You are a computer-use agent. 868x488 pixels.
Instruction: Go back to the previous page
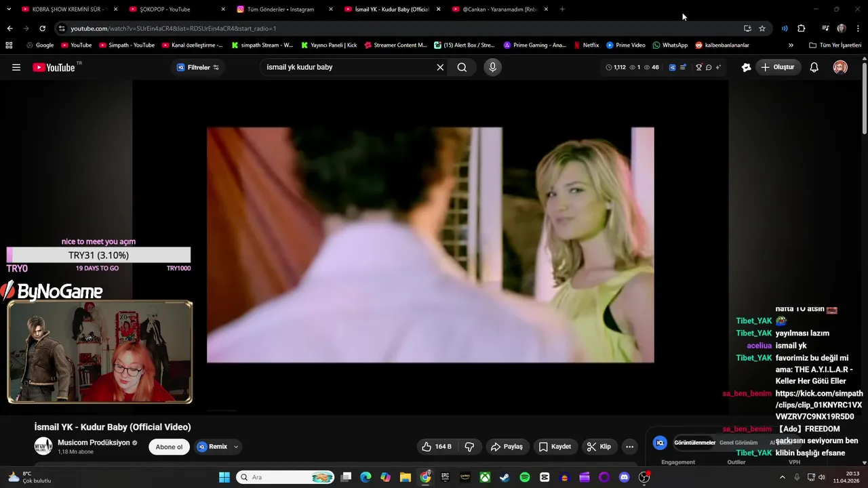click(9, 28)
